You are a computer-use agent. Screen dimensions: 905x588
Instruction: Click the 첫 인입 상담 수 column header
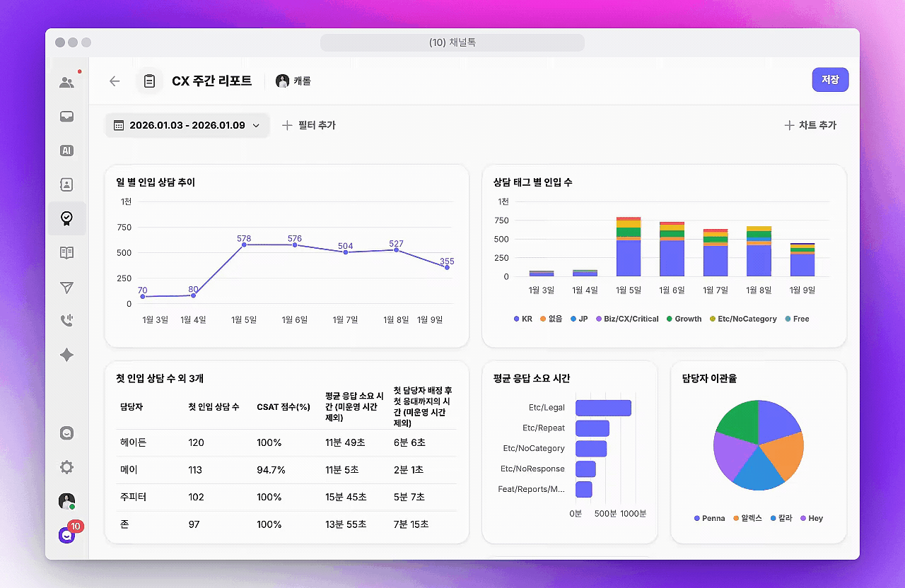(214, 407)
